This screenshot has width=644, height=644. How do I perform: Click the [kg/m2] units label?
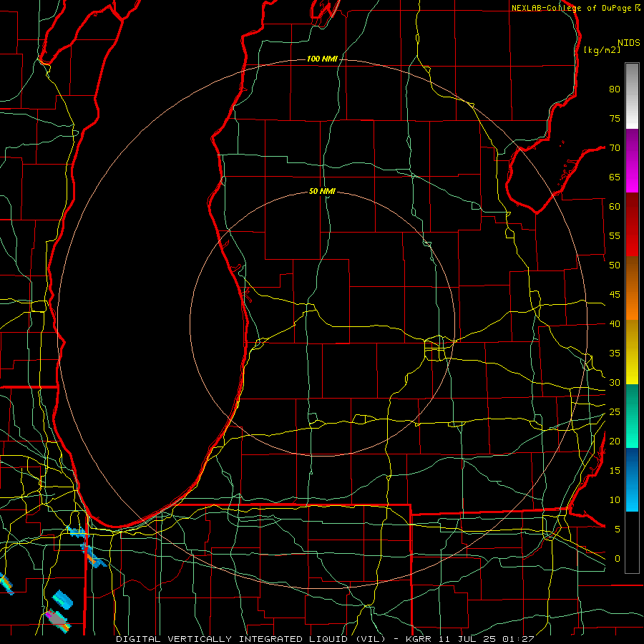[x=602, y=50]
